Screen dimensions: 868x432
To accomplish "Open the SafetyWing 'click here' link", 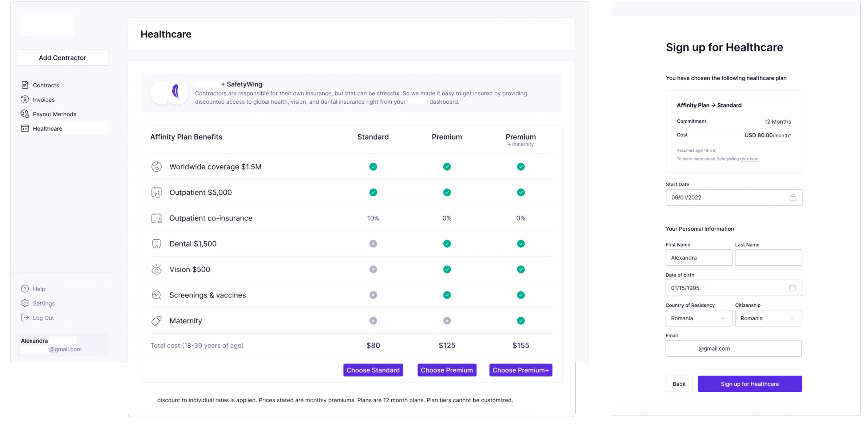I will coord(749,159).
